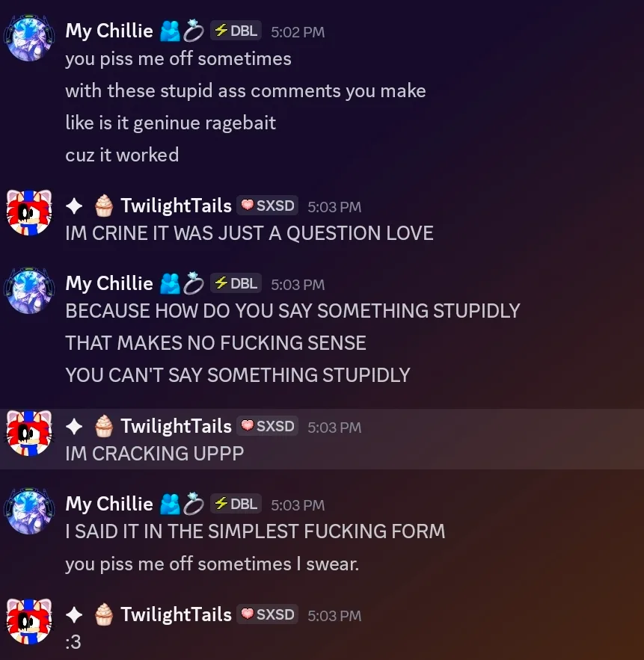Click the ring emoji beside My Chillie's first message
The image size is (644, 660).
pyautogui.click(x=193, y=31)
